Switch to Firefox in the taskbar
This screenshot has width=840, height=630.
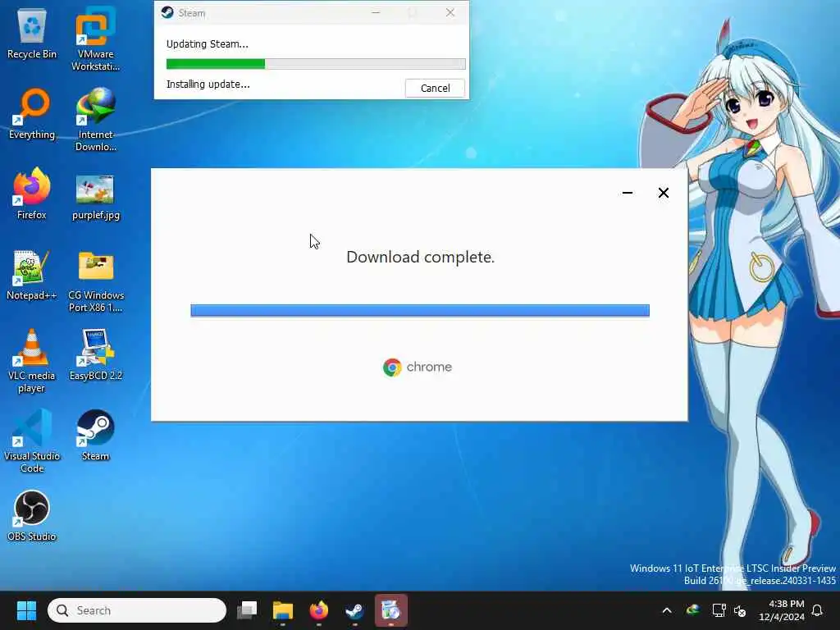pyautogui.click(x=319, y=610)
